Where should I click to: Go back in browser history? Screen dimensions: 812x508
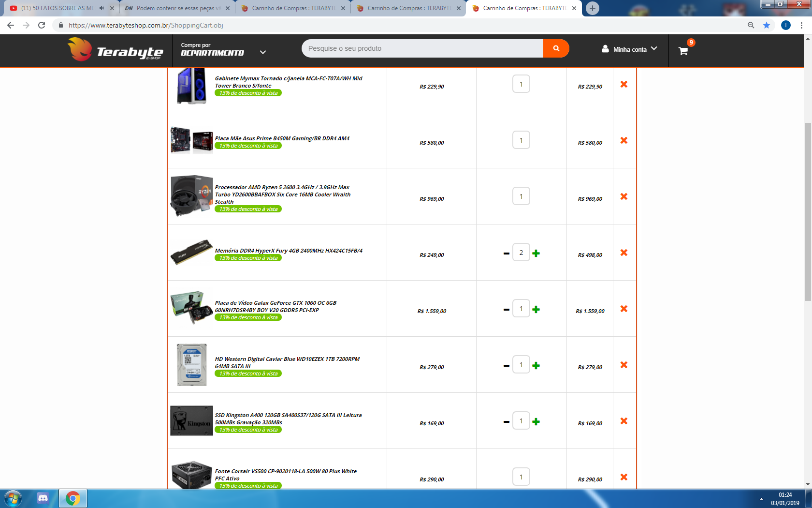[11, 25]
